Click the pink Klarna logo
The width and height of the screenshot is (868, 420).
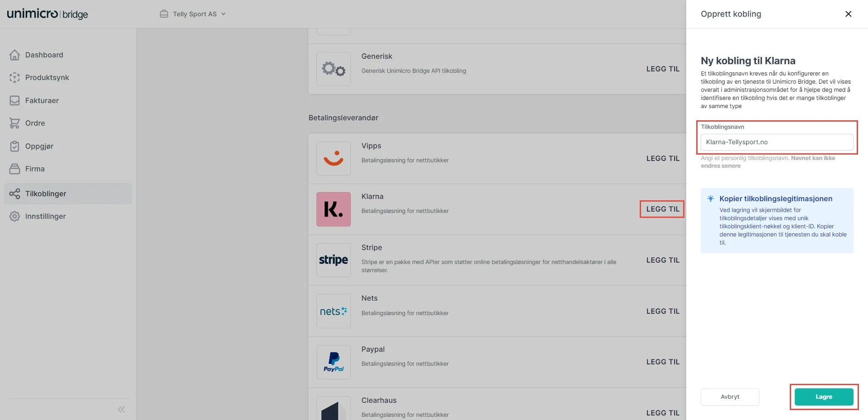(x=334, y=209)
